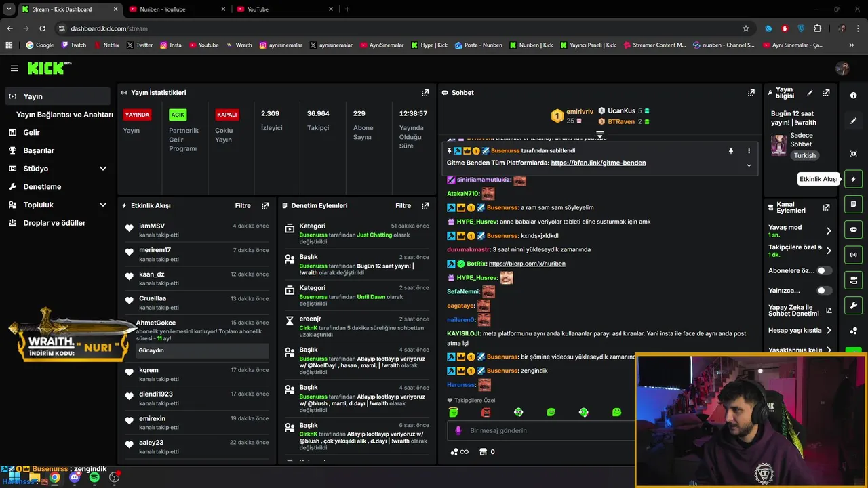
Task: Pop out the Sohbet chat panel
Action: pyautogui.click(x=751, y=93)
